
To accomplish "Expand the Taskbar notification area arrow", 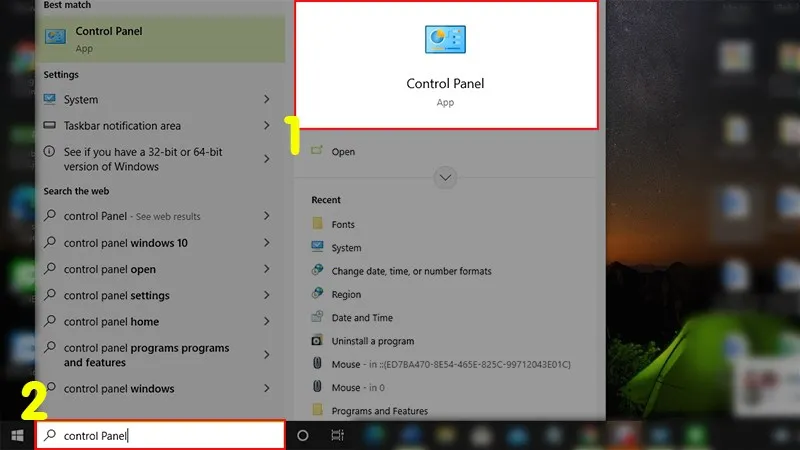I will (x=266, y=125).
